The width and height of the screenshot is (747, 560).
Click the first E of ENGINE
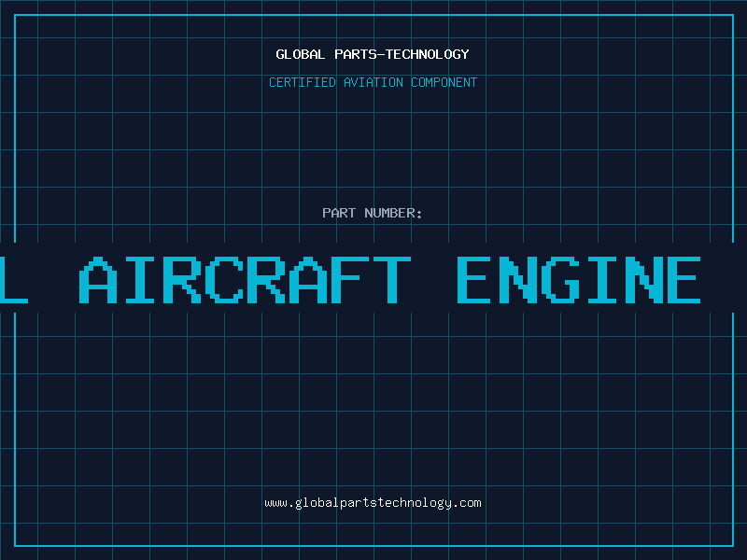click(x=474, y=279)
